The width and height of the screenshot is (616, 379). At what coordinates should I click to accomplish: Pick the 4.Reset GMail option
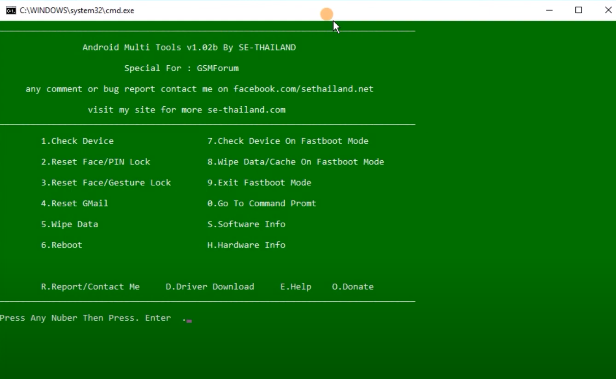(x=75, y=203)
